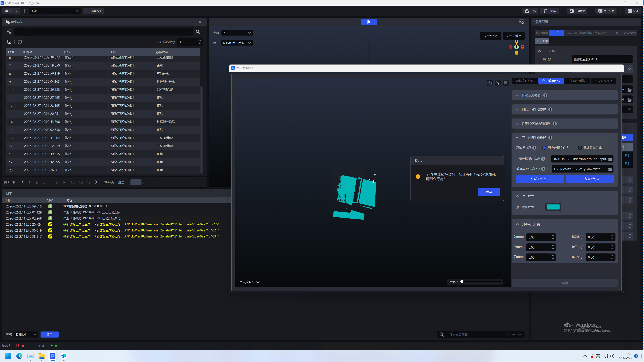Click the blue play run button
Image resolution: width=644 pixels, height=362 pixels.
(368, 22)
